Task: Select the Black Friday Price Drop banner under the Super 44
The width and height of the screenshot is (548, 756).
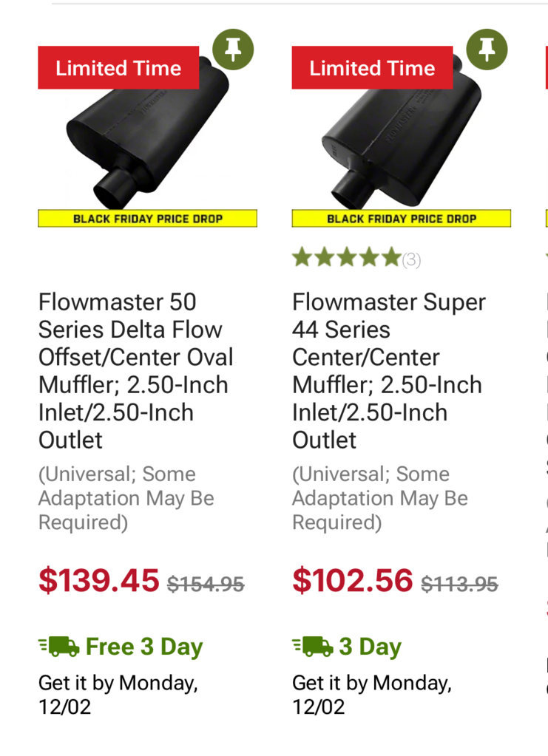Action: coord(402,219)
